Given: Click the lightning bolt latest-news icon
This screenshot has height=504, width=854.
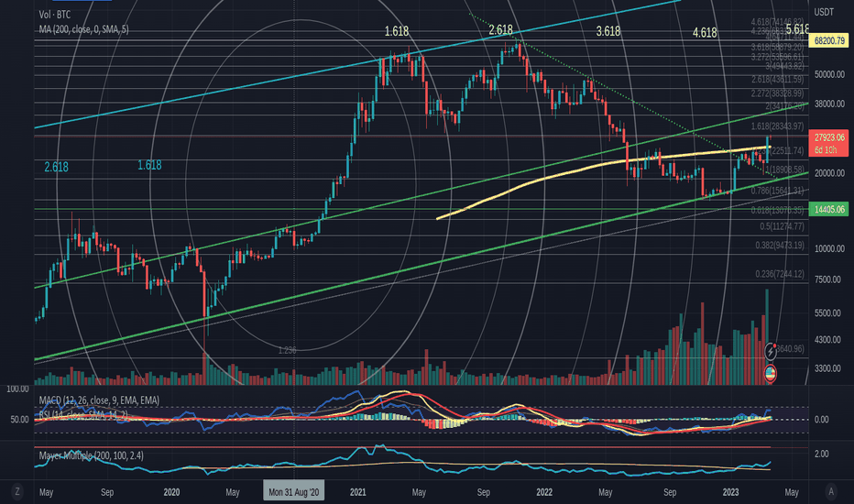Looking at the screenshot, I should 770,352.
